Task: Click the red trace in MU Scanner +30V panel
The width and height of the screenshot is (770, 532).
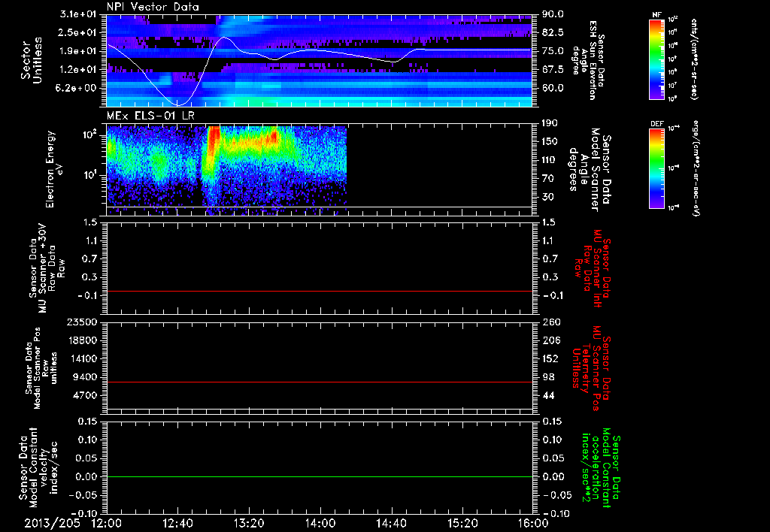Action: point(319,291)
